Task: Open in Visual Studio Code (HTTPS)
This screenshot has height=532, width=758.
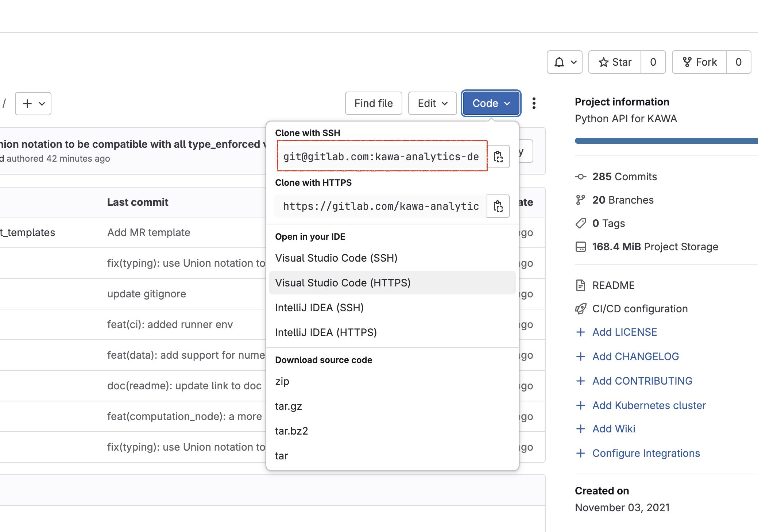Action: click(392, 283)
